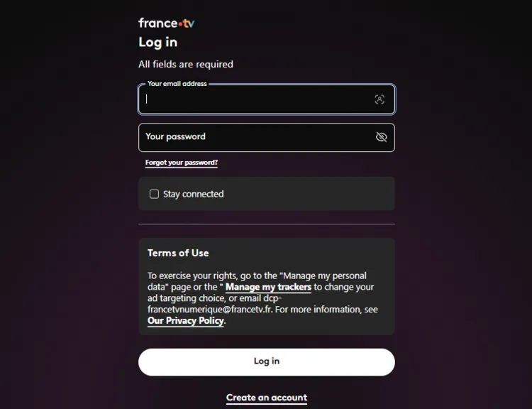The width and height of the screenshot is (532, 409).
Task: Tick the Stay connected checkbox
Action: coord(154,194)
